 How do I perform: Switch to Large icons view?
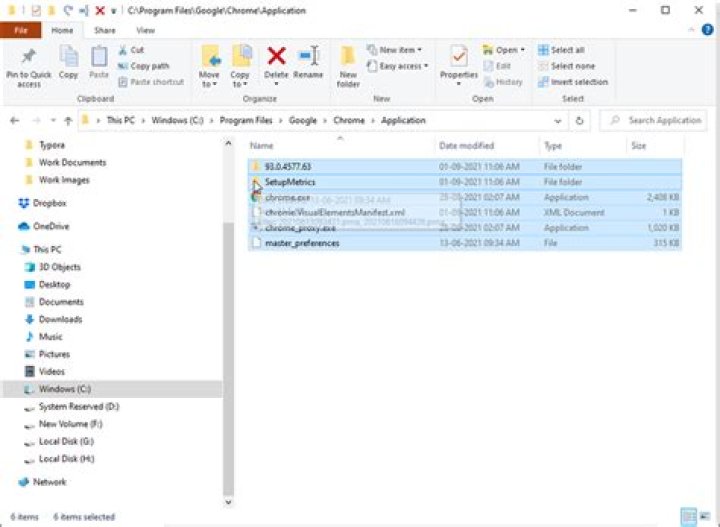pos(705,517)
